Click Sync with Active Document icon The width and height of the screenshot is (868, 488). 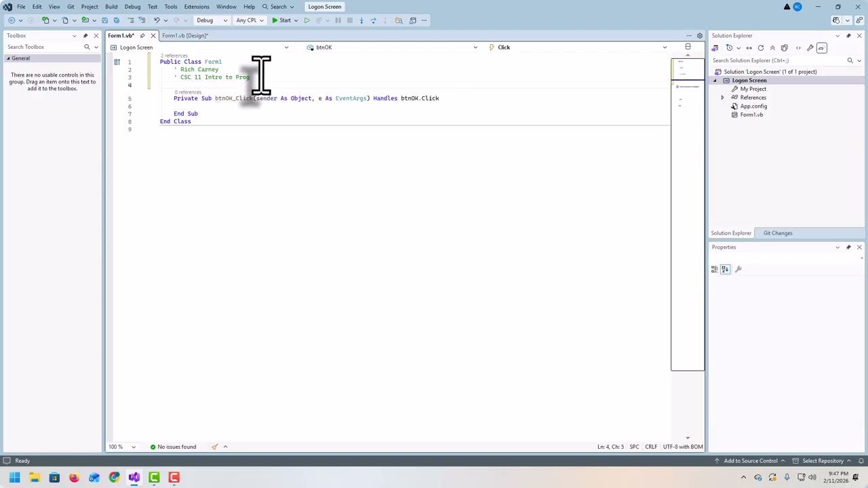(x=749, y=48)
